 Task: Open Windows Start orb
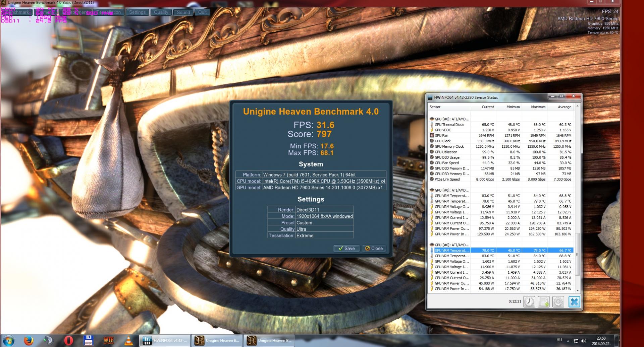point(8,341)
